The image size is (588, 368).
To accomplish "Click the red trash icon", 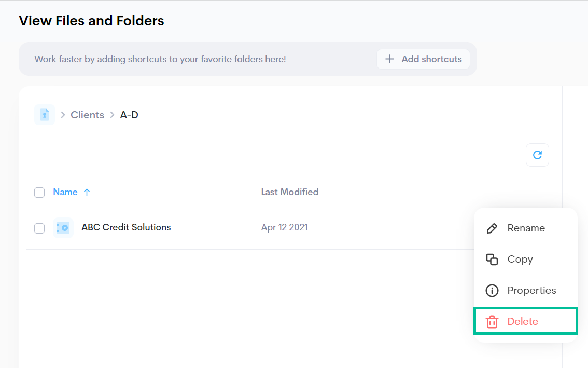I will click(492, 322).
